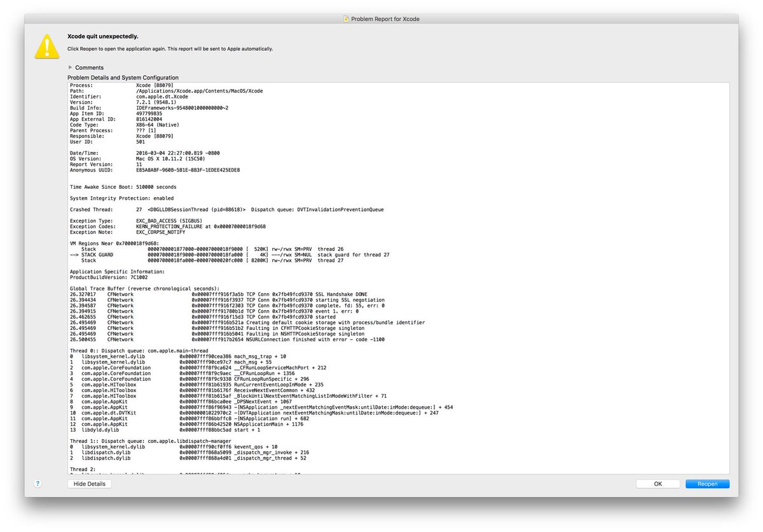Click the 'Crashed Thread: 27' line
The height and width of the screenshot is (532, 763).
(x=227, y=209)
